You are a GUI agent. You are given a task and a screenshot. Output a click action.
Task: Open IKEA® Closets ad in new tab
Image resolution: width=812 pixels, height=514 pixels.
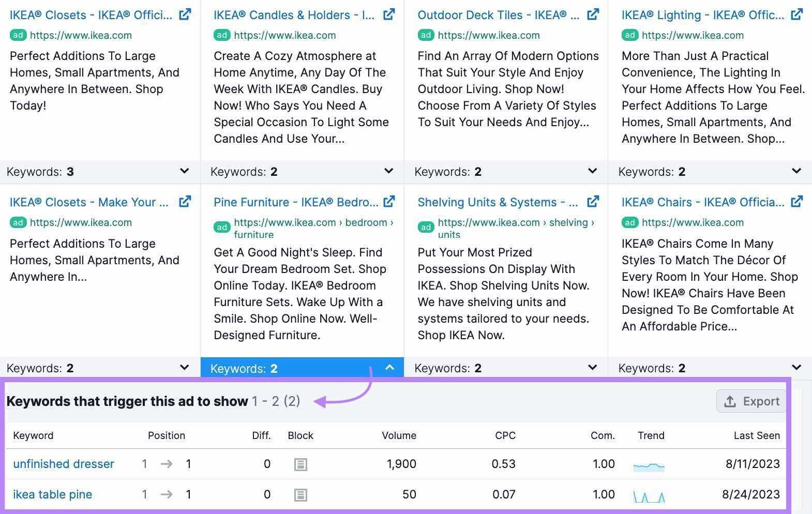pyautogui.click(x=185, y=14)
